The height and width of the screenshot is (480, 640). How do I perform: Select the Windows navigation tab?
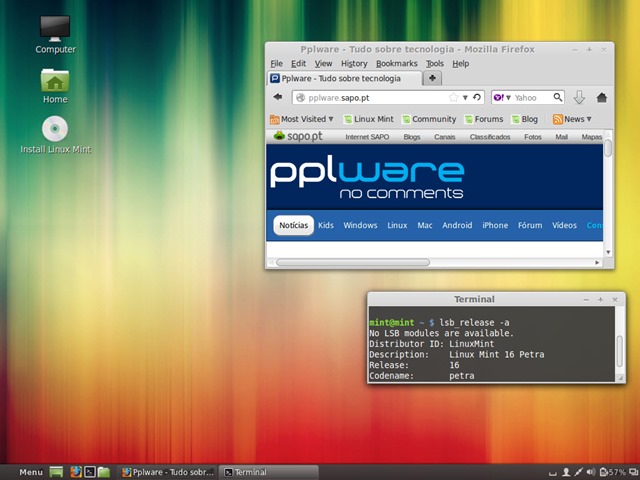[x=360, y=225]
